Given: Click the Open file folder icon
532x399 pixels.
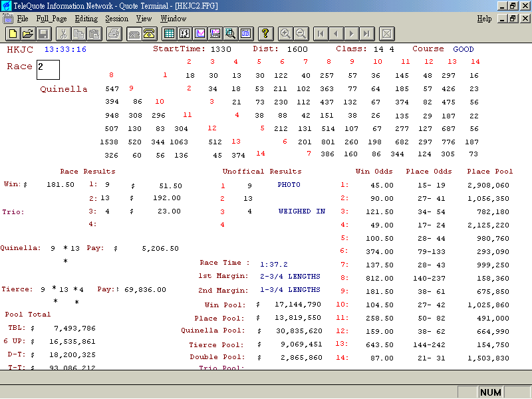Looking at the screenshot, I should pyautogui.click(x=28, y=34).
